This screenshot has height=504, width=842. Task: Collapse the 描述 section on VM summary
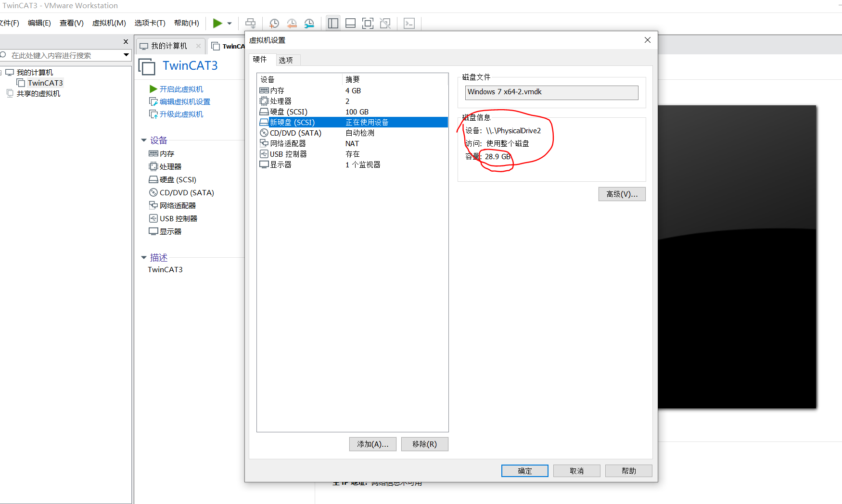point(143,258)
